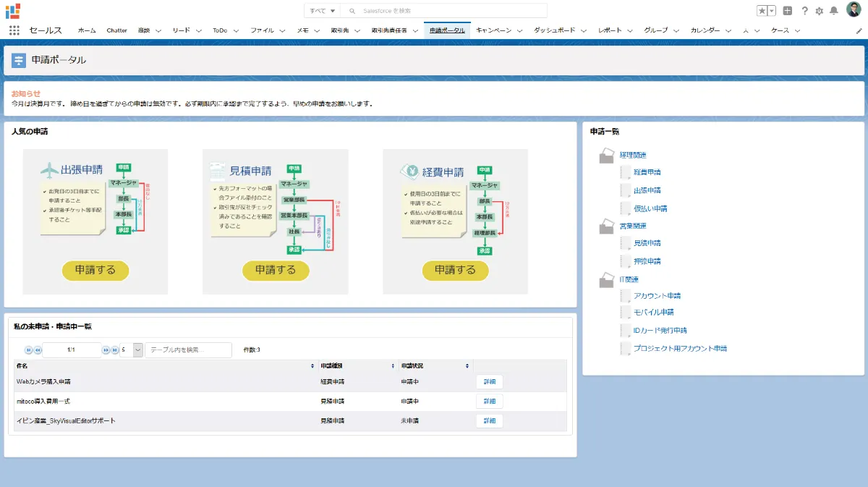Sort the table by 申請状況 column arrows
The image size is (868, 487).
click(467, 365)
